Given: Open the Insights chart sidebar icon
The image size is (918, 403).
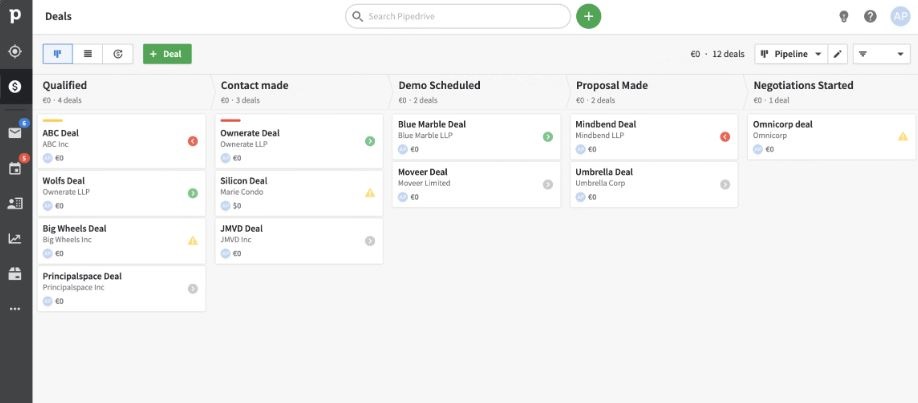Looking at the screenshot, I should tap(15, 238).
